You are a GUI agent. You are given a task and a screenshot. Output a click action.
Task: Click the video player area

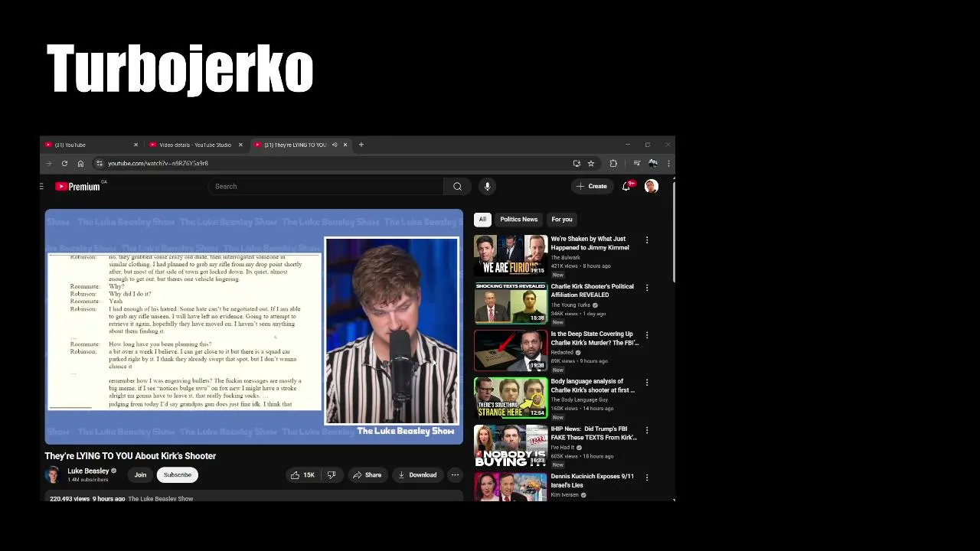253,327
